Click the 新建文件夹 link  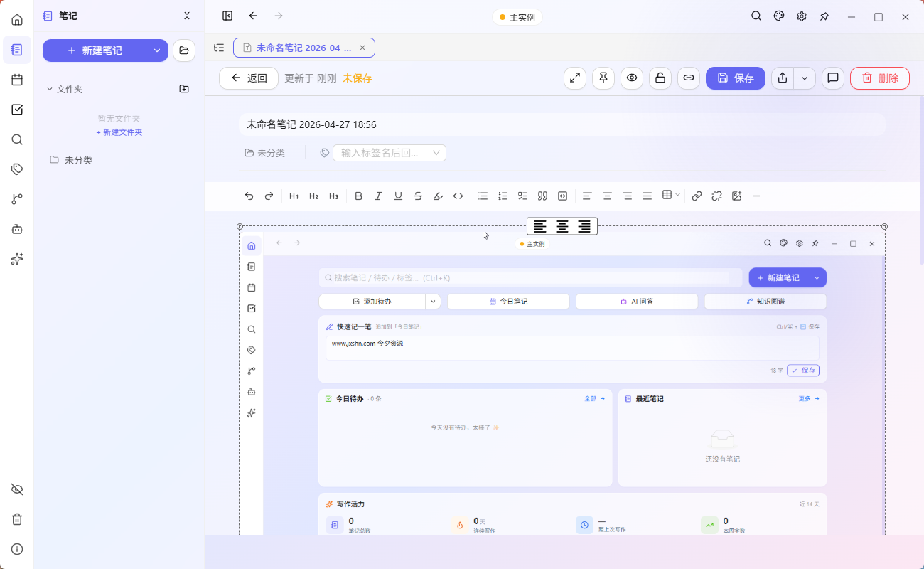point(119,132)
